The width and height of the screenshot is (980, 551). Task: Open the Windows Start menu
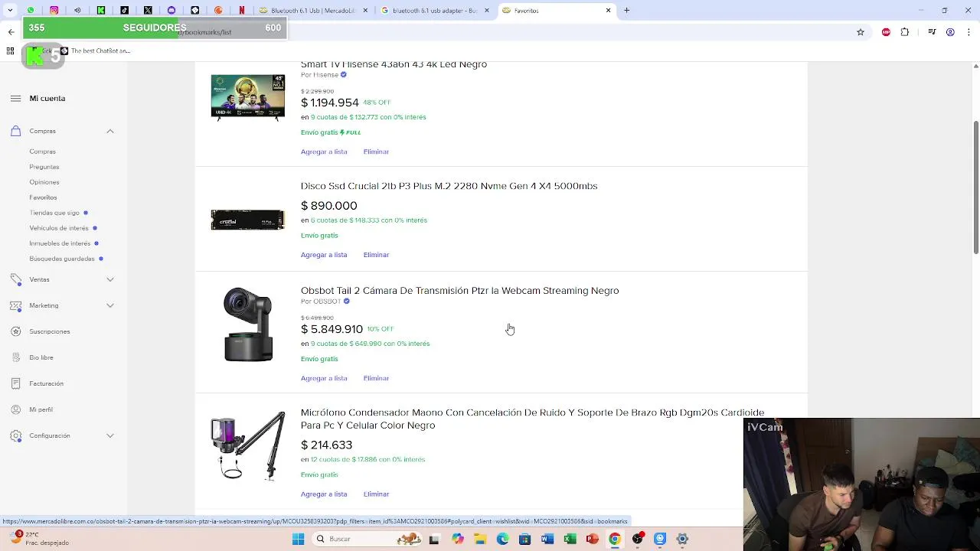point(298,539)
